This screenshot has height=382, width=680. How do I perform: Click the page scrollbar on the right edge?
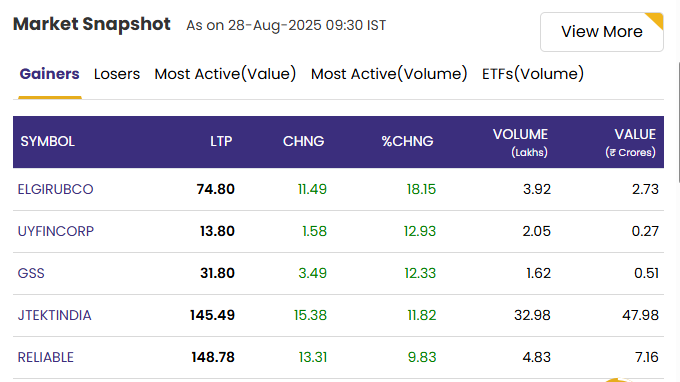pyautogui.click(x=678, y=122)
